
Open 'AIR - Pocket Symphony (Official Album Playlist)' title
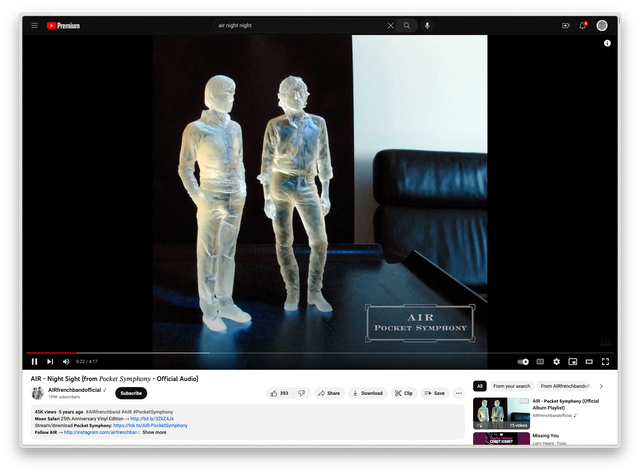pyautogui.click(x=566, y=404)
